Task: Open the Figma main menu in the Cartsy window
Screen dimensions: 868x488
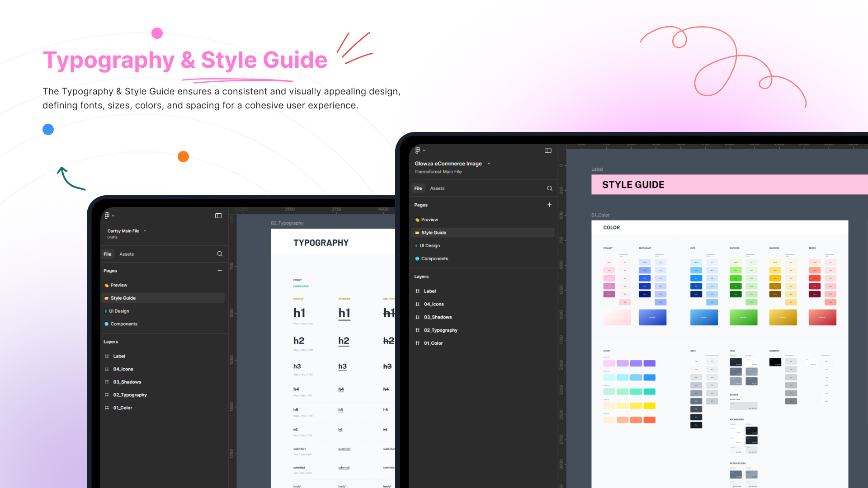Action: click(x=108, y=216)
